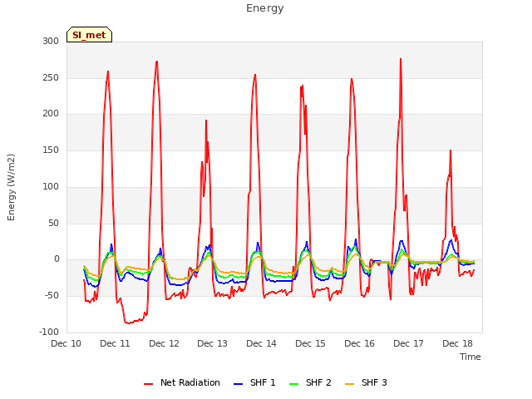Click the Dec 14 x-axis tick label
Viewport: 532px width, 399px height.
tap(261, 343)
